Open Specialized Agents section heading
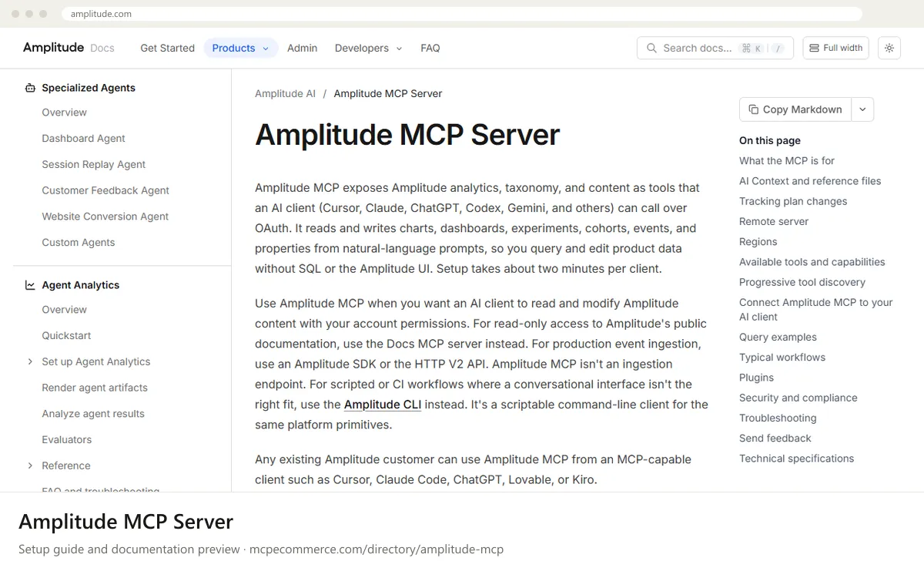This screenshot has width=924, height=578. click(x=89, y=88)
